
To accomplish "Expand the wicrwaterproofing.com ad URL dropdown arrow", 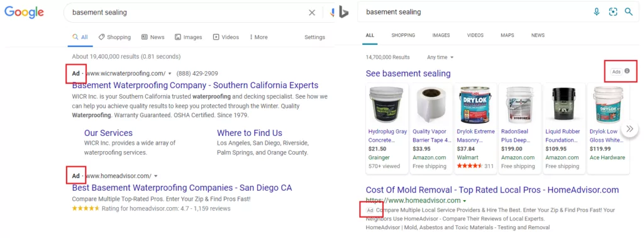I will click(x=170, y=74).
